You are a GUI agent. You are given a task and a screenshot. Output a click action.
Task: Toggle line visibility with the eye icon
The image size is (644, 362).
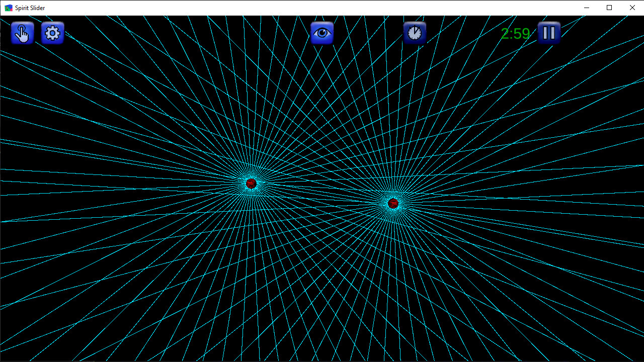click(322, 33)
